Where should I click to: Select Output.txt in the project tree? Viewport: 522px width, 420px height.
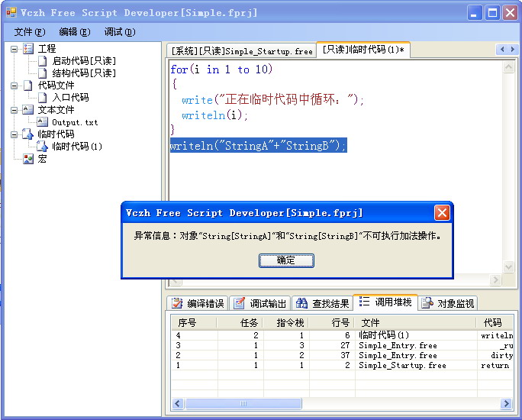[75, 122]
